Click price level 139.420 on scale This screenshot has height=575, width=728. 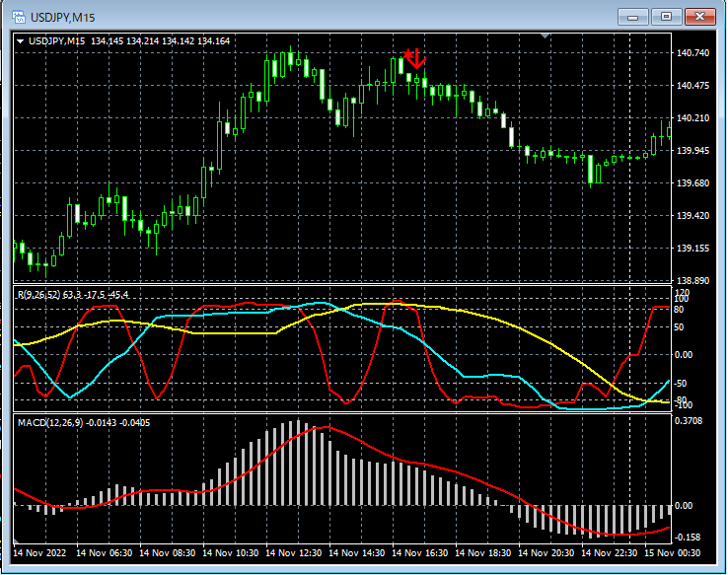pyautogui.click(x=692, y=215)
